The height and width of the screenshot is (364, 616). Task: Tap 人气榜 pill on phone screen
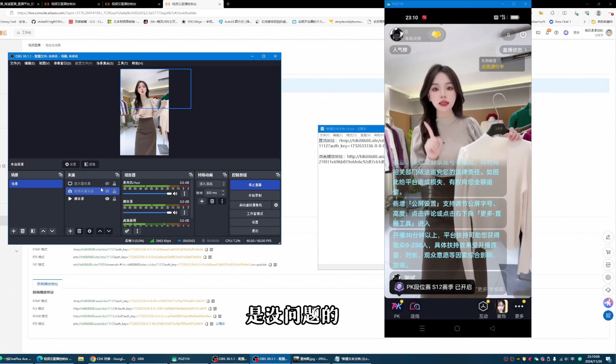click(400, 50)
